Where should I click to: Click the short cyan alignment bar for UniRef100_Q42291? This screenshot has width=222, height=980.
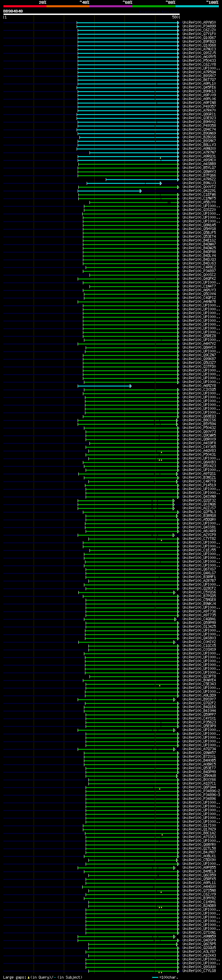[110, 191]
